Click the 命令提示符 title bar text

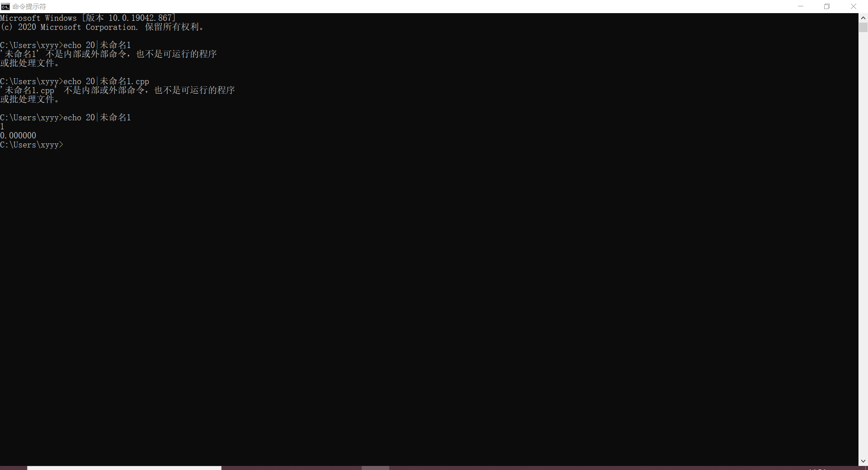29,6
